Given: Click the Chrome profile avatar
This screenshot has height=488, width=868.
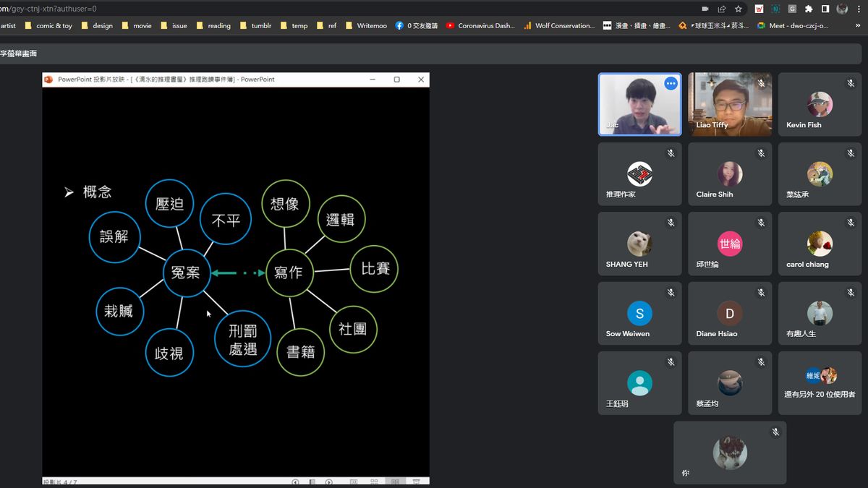Looking at the screenshot, I should (842, 9).
